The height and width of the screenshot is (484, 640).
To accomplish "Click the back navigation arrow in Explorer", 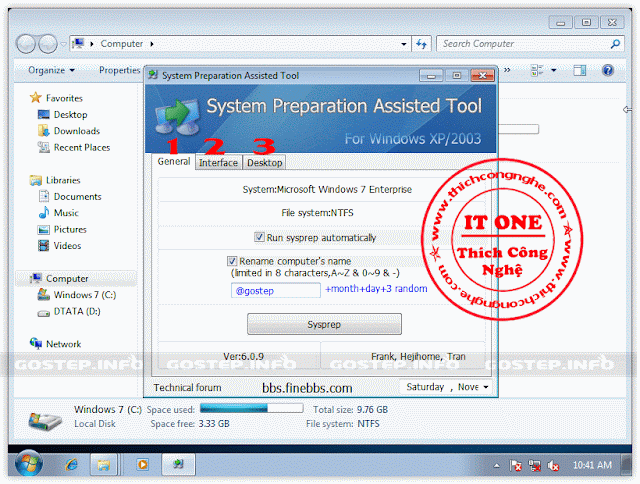I will point(26,44).
